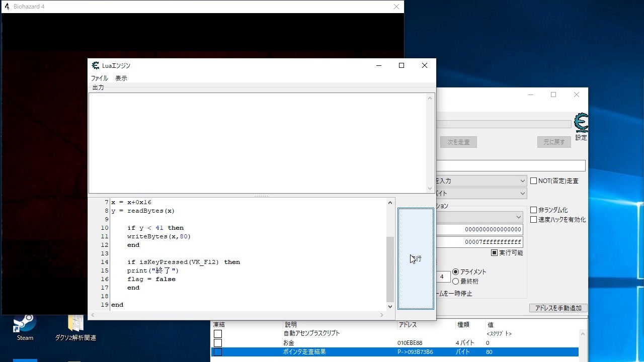Expand the memory scan options dropdown

pyautogui.click(x=519, y=217)
